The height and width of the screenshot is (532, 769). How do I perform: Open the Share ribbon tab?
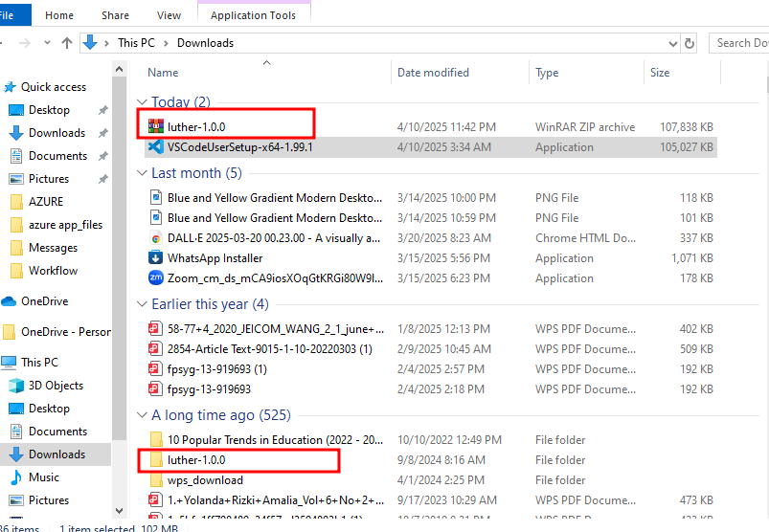coord(115,15)
